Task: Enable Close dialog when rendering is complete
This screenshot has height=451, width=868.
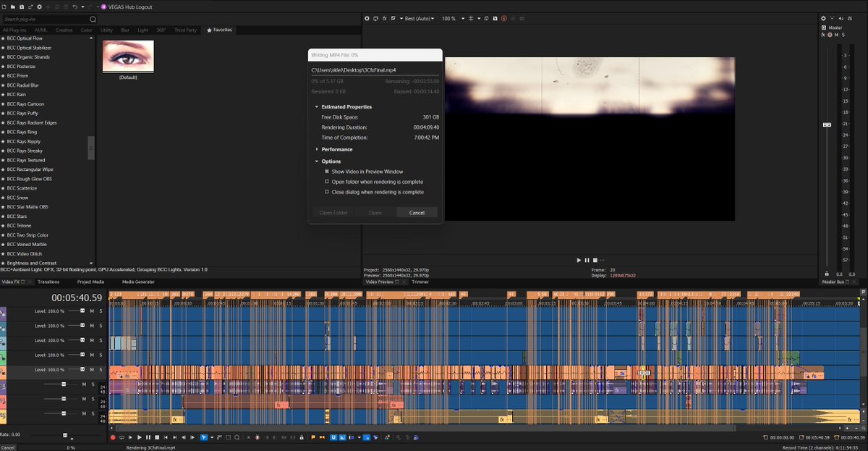Action: (x=327, y=192)
